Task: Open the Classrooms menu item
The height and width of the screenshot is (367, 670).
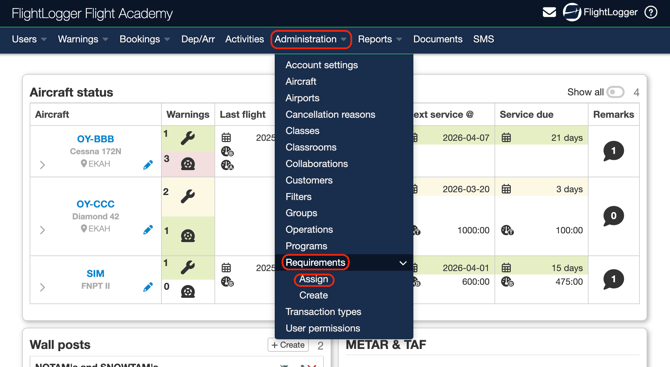Action: point(311,147)
